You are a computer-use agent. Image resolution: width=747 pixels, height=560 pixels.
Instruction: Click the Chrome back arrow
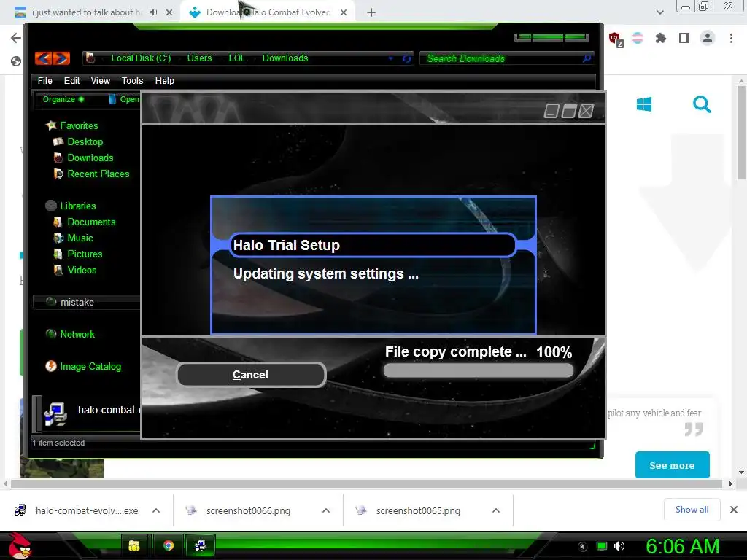point(16,38)
